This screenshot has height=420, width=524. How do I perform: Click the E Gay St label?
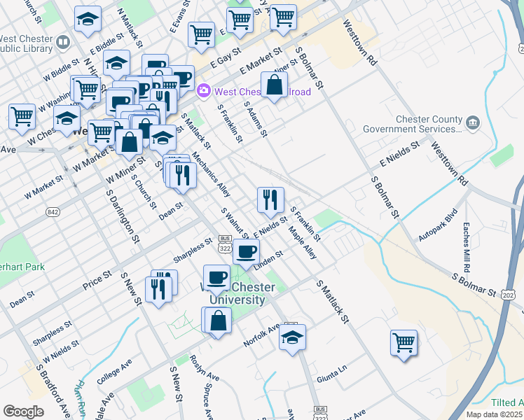(226, 58)
